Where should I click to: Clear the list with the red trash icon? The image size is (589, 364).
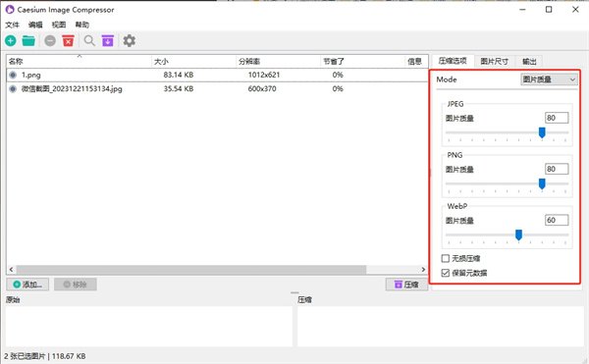pos(68,40)
